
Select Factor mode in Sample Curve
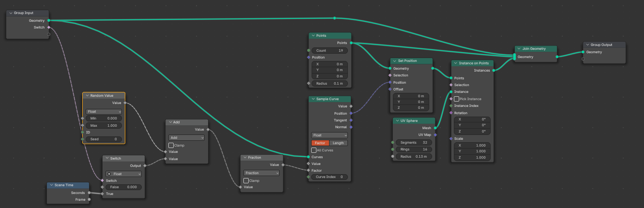pos(320,143)
